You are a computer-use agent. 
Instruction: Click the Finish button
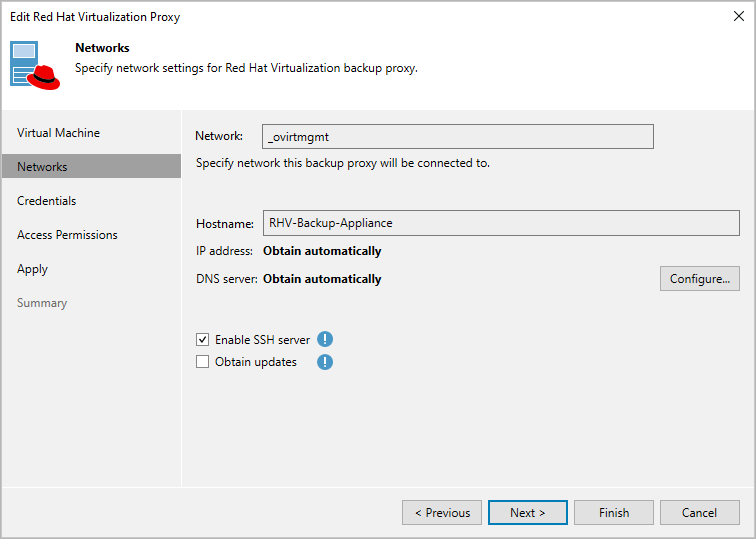[x=614, y=512]
